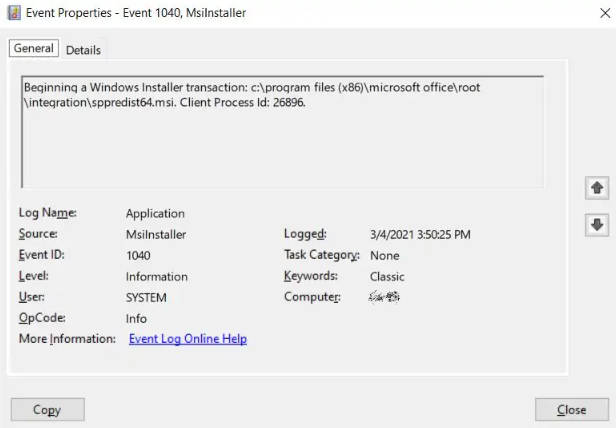616x428 pixels.
Task: Click the Task Category label
Action: coord(322,255)
